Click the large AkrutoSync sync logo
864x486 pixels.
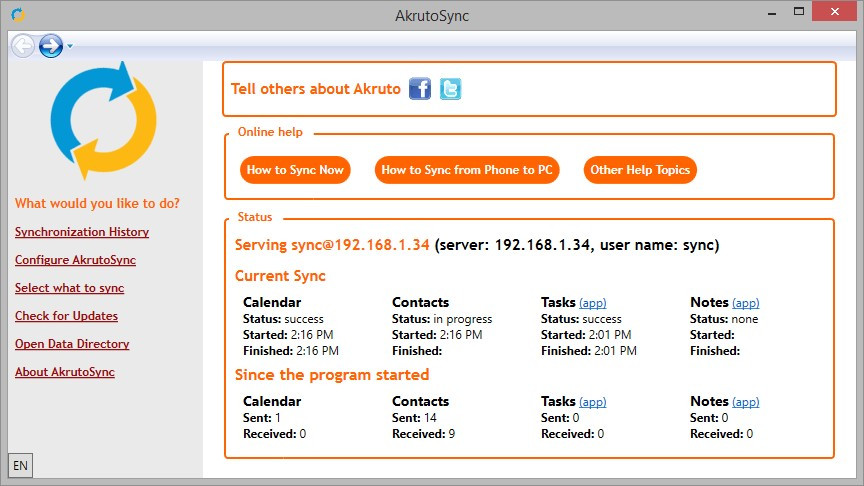point(103,120)
